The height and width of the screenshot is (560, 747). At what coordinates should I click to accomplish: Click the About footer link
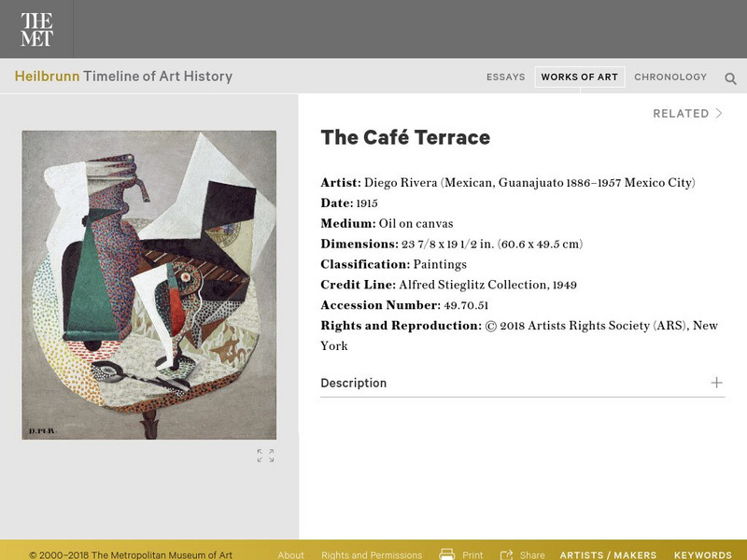pyautogui.click(x=290, y=554)
